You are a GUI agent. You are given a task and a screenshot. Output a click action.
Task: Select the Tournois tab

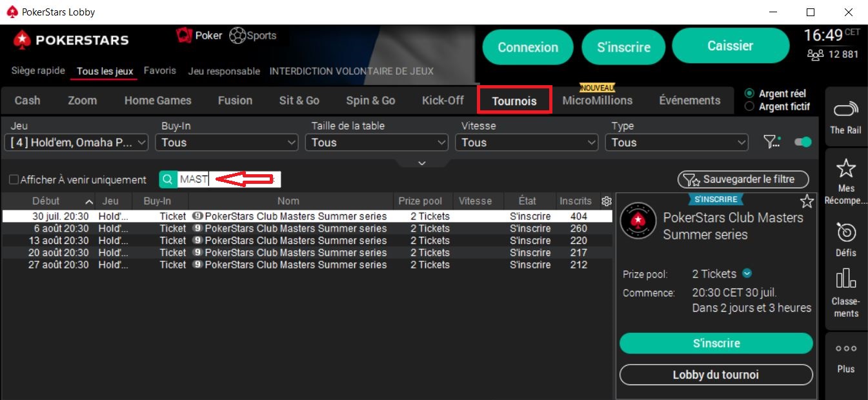pyautogui.click(x=514, y=101)
